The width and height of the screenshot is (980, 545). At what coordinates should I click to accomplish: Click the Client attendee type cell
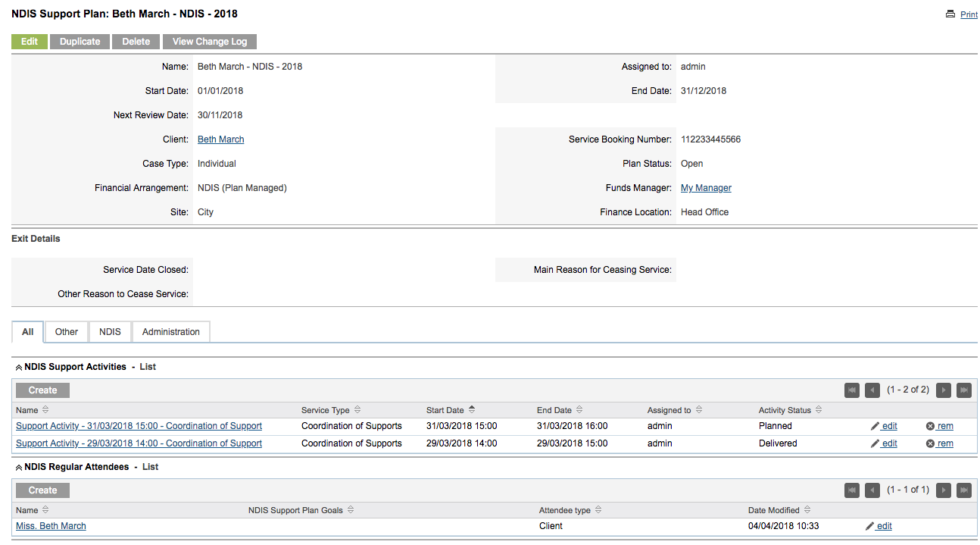click(x=551, y=526)
